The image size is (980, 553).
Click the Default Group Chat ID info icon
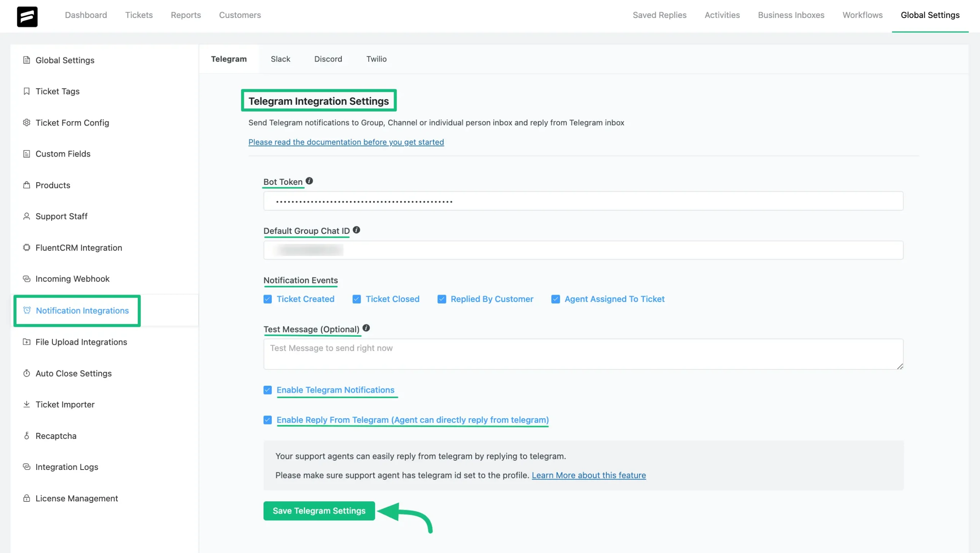(x=356, y=230)
